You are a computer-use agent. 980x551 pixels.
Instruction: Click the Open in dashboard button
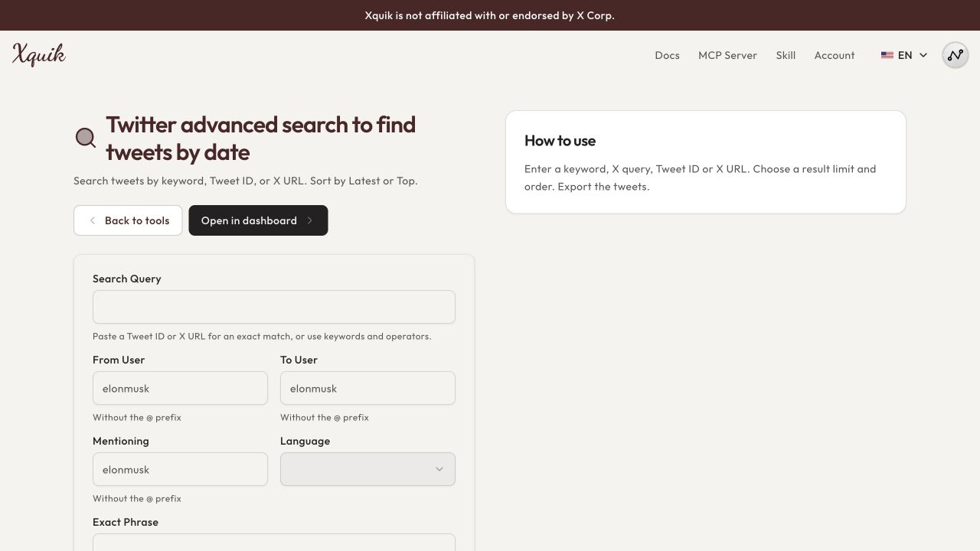pyautogui.click(x=258, y=220)
